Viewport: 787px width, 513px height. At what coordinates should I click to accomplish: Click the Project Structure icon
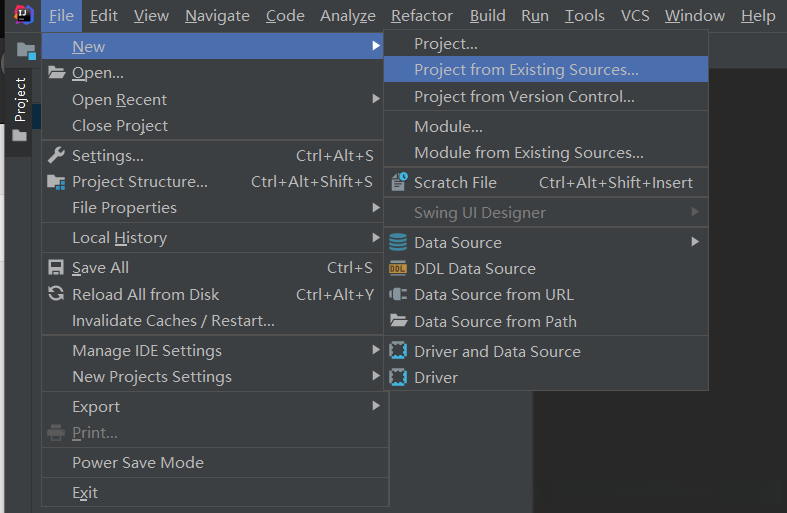tap(56, 182)
